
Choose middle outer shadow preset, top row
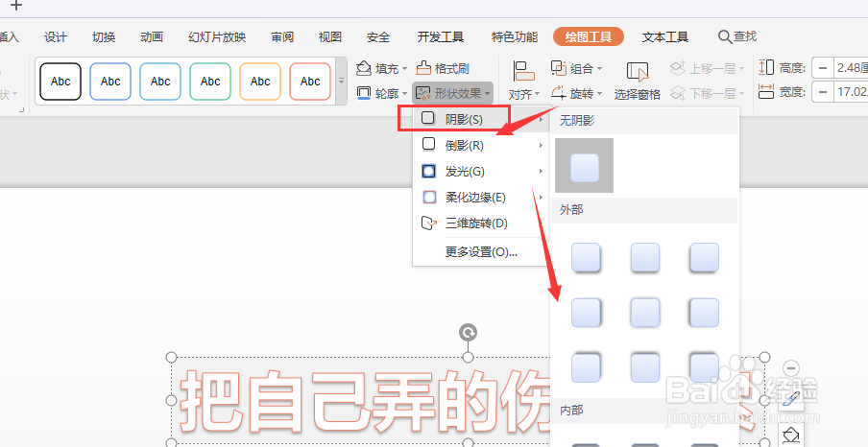click(x=645, y=257)
